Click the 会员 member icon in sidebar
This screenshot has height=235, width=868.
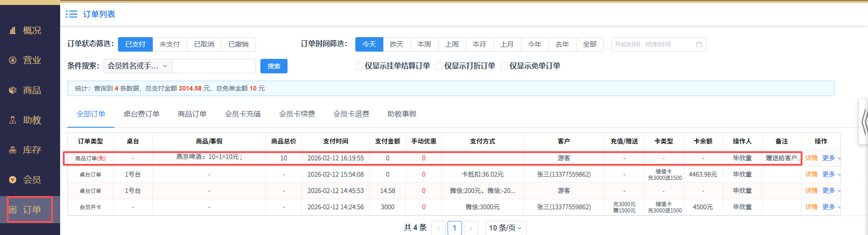(13, 180)
